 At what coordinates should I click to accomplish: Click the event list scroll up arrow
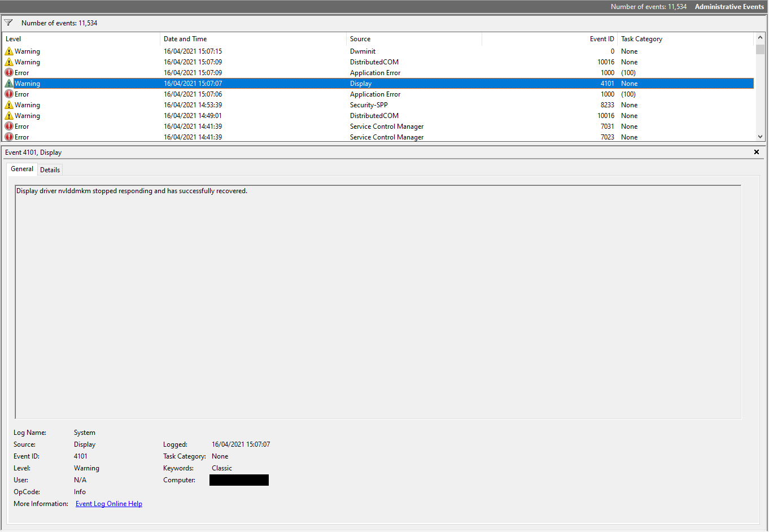760,38
